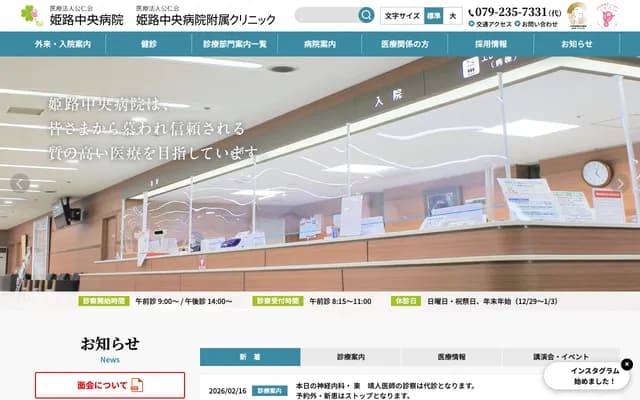Open the gold circular badge icon
The image size is (640, 400).
coord(577,16)
